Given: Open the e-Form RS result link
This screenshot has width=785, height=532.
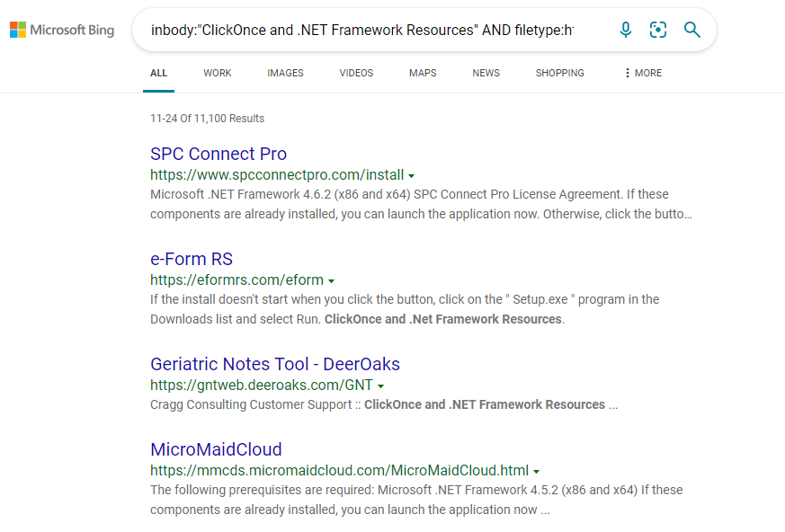Looking at the screenshot, I should coord(192,259).
